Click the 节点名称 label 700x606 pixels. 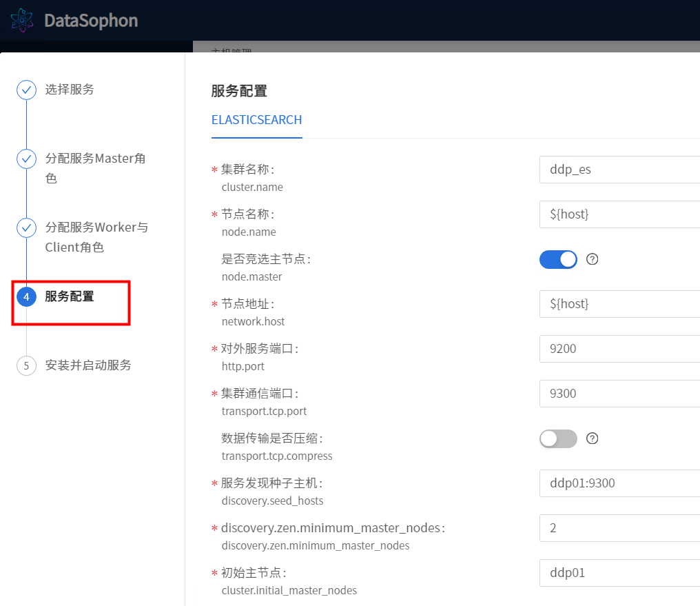[248, 214]
